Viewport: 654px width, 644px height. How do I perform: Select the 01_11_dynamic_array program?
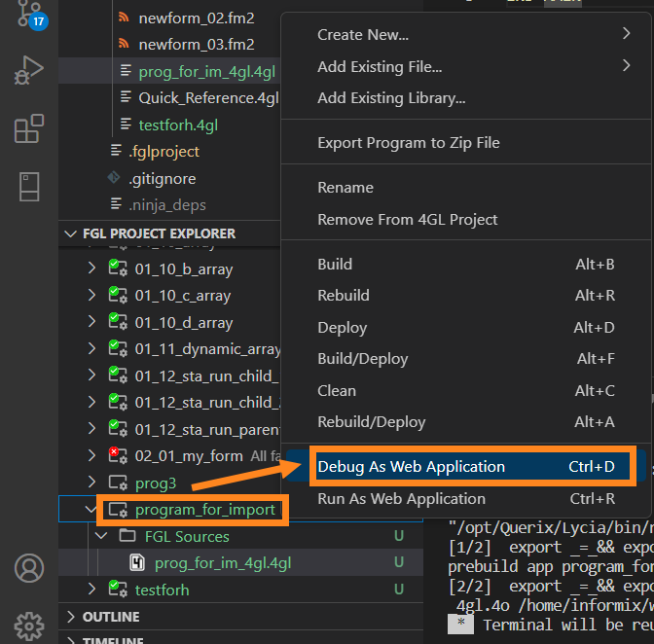coord(206,349)
